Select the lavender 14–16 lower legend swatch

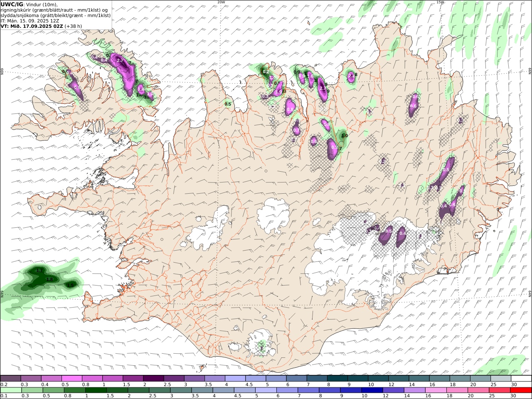(415, 390)
